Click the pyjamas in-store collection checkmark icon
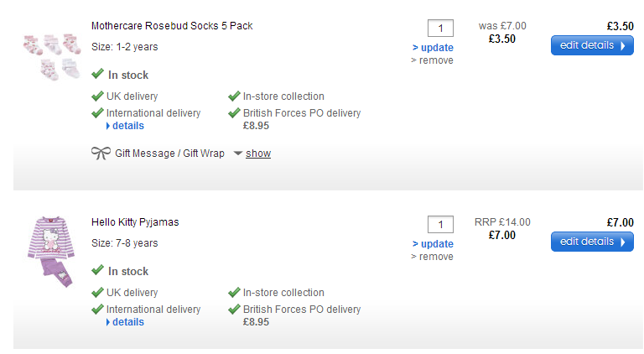 pyautogui.click(x=235, y=293)
